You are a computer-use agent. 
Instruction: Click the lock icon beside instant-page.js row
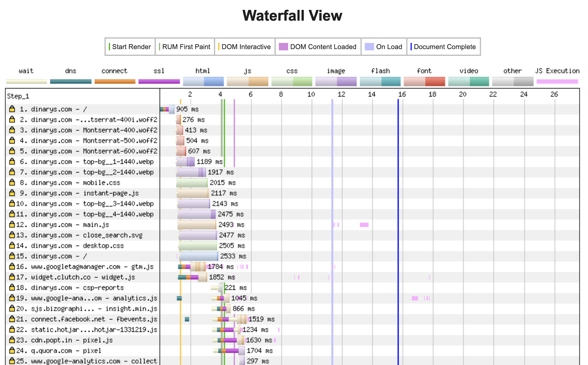[x=12, y=193]
